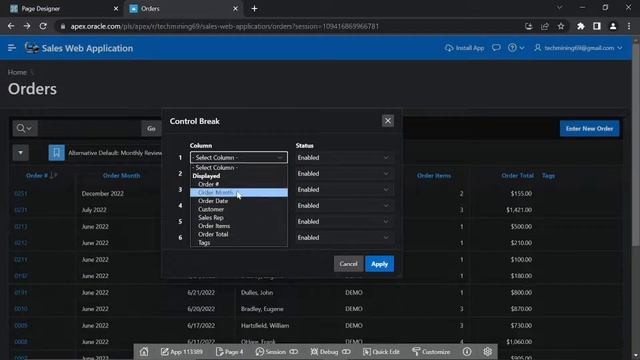Select Order Date in column list
The image size is (640, 360).
(x=239, y=201)
